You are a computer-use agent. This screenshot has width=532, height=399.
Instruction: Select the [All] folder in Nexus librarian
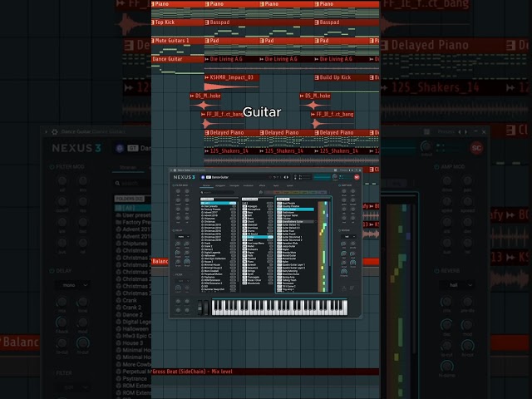[219, 203]
